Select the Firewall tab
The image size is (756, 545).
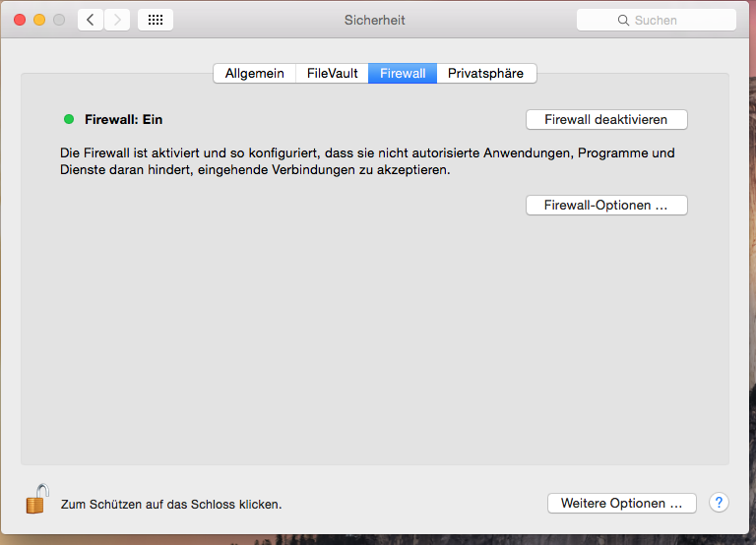coord(403,74)
